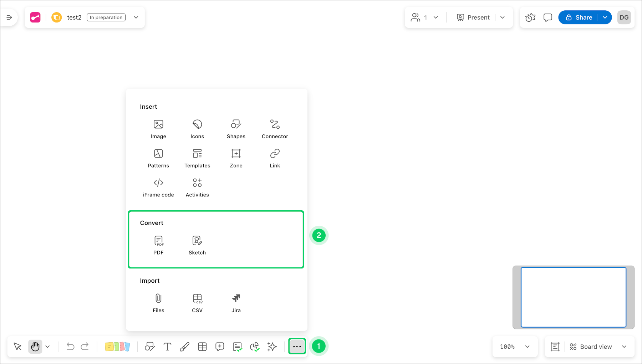642x364 pixels.
Task: Click the iFrame code insert option
Action: 158,187
